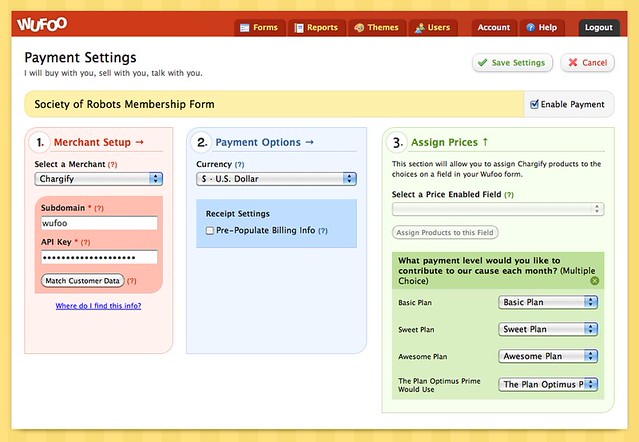Click the Payment Settings page title

pos(80,58)
